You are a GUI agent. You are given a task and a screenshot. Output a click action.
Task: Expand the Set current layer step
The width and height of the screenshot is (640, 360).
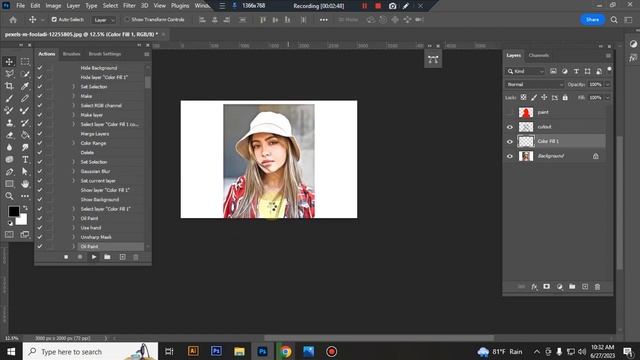pyautogui.click(x=74, y=180)
